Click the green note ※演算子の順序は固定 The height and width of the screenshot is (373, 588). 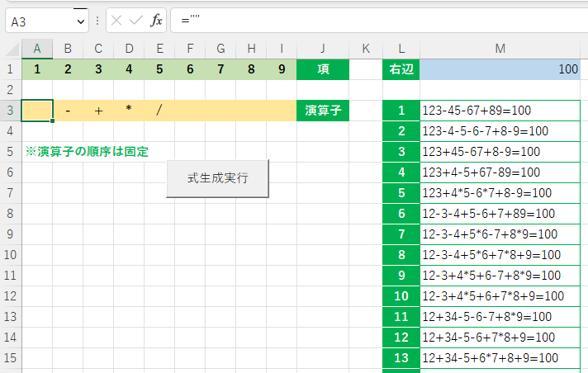click(87, 152)
